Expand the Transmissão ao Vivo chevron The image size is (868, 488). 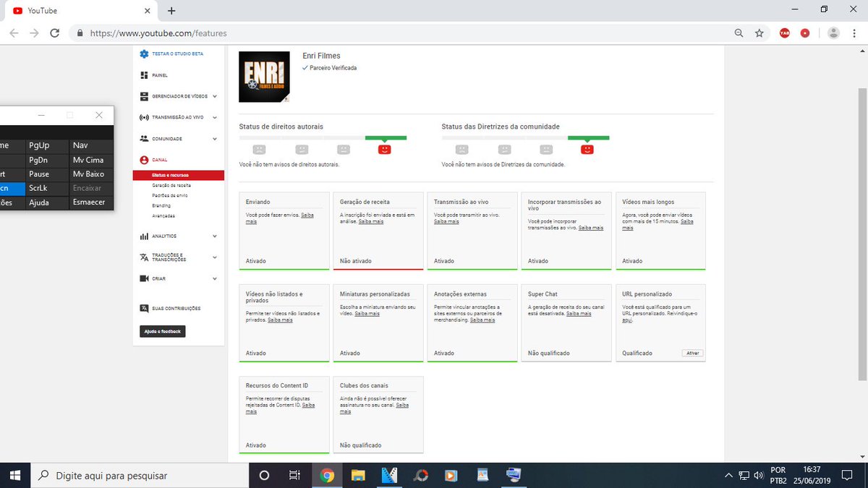click(x=215, y=117)
